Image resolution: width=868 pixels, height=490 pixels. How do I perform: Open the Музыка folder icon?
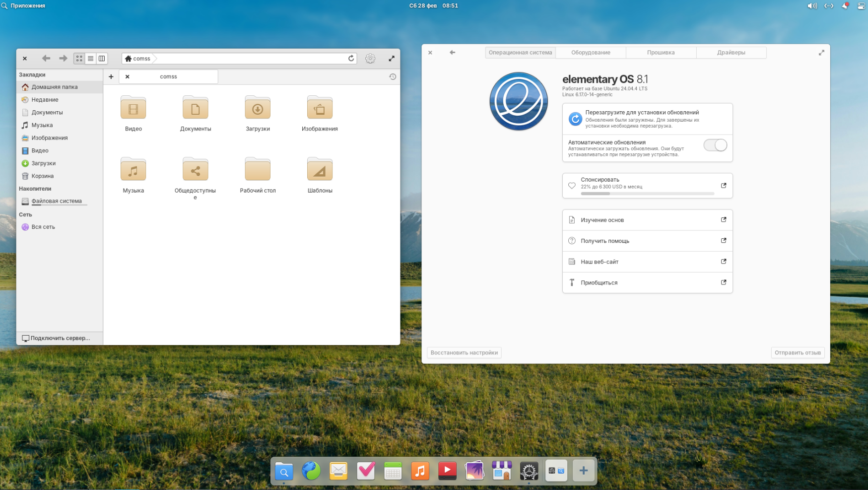133,171
